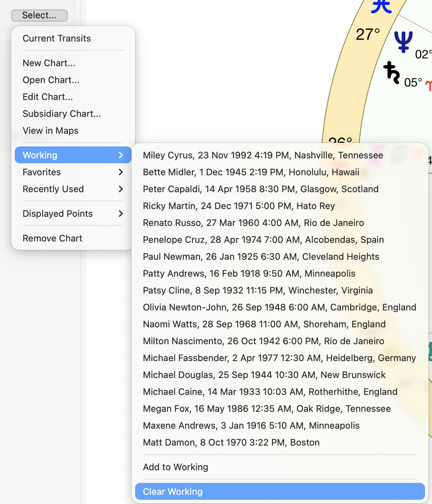Choose Edit Chart... from menu
432x504 pixels.
click(x=73, y=97)
